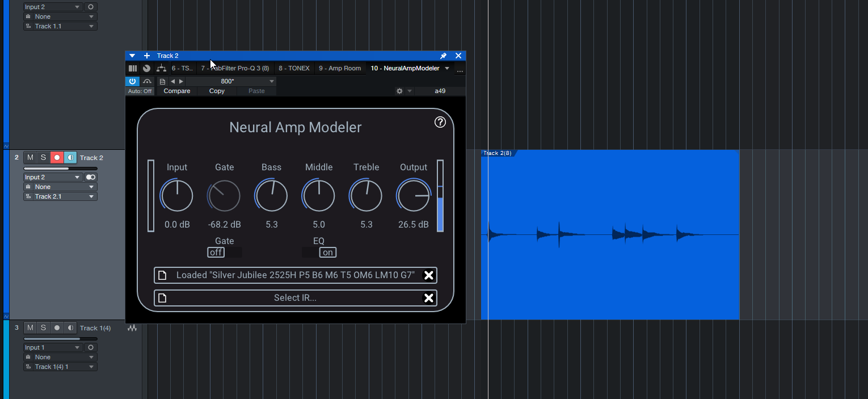Viewport: 868px width, 399px height.
Task: Select the Track 2(8) audio clip
Action: (610, 234)
